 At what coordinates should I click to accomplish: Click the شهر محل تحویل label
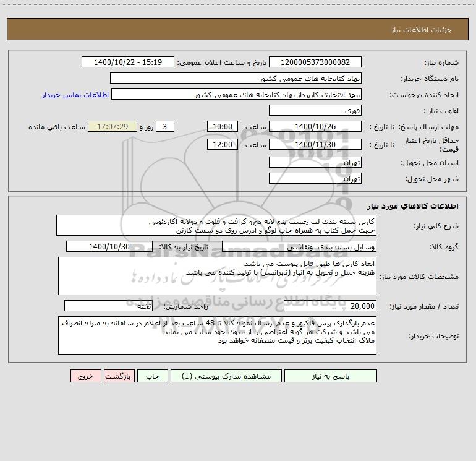click(431, 179)
